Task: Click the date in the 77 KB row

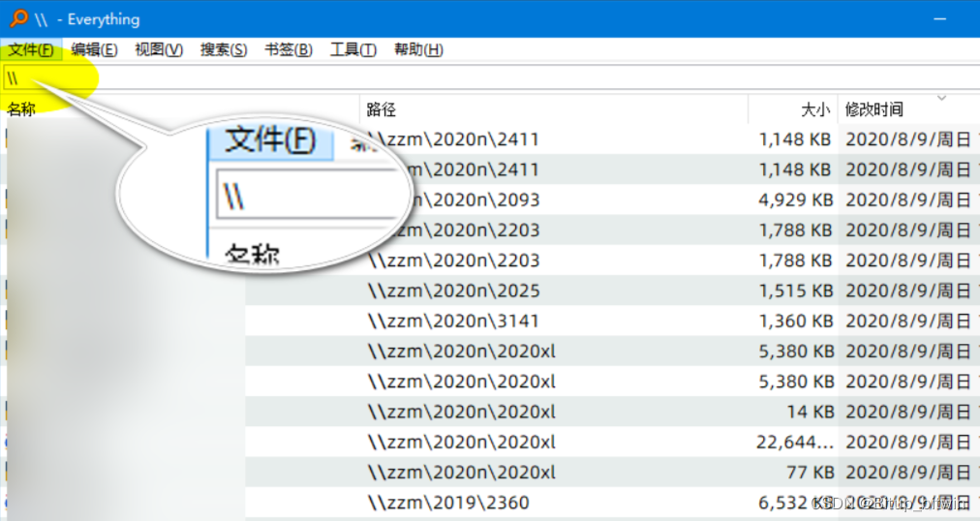Action: 908,473
